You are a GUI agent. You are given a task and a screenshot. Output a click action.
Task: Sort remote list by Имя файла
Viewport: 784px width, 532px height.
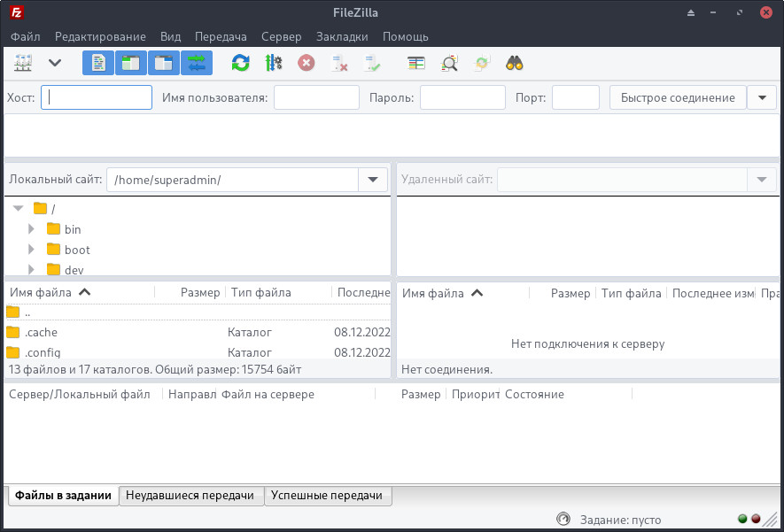coord(462,293)
